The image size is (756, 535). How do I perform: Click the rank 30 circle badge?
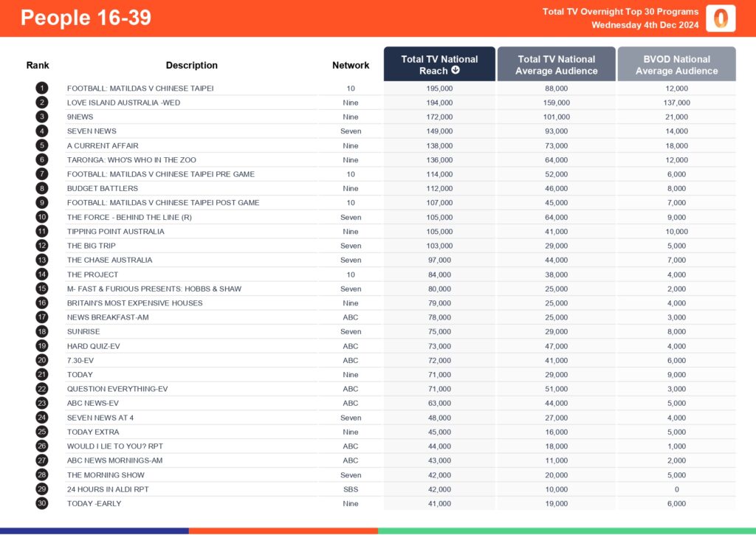tap(42, 503)
